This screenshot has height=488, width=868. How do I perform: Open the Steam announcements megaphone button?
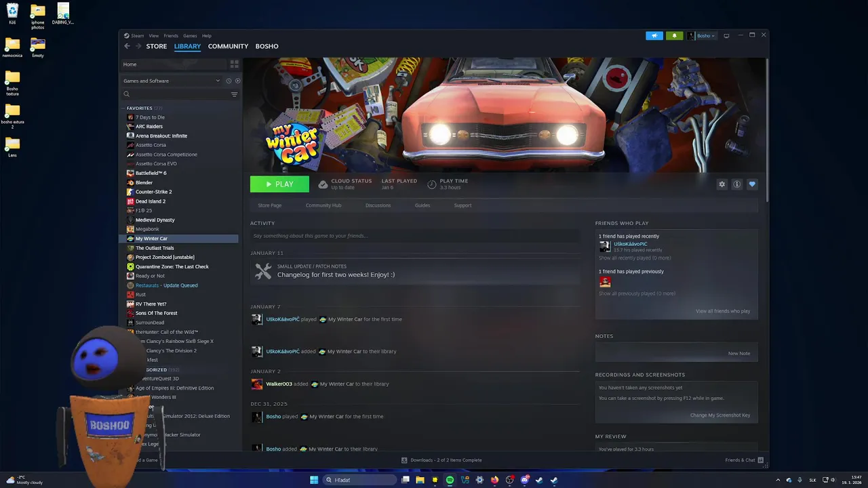coord(654,36)
